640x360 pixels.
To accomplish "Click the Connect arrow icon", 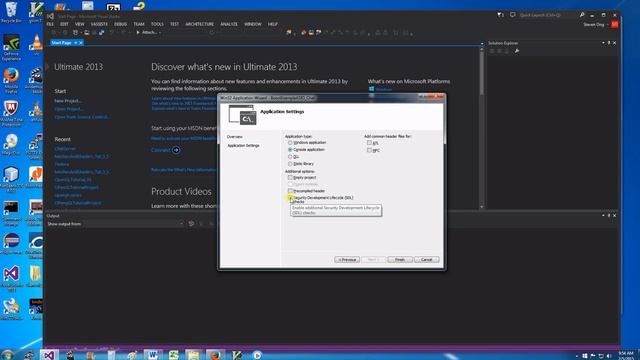I will coord(176,150).
